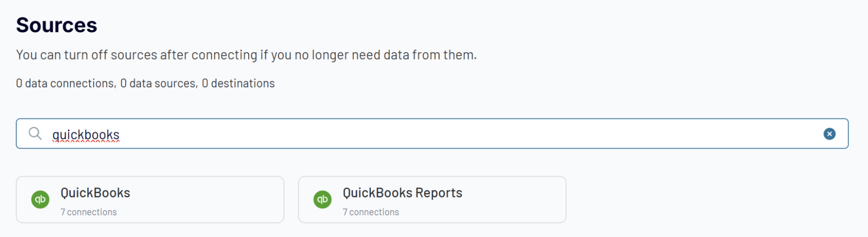The image size is (868, 237).
Task: Click "7 connections" under QuickBooks Reports
Action: click(x=371, y=212)
